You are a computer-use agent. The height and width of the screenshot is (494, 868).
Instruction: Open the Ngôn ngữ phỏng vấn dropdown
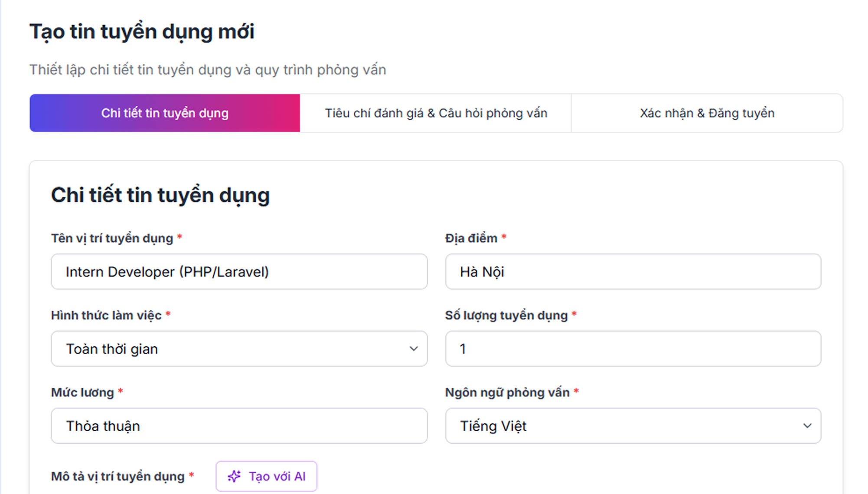pos(633,426)
